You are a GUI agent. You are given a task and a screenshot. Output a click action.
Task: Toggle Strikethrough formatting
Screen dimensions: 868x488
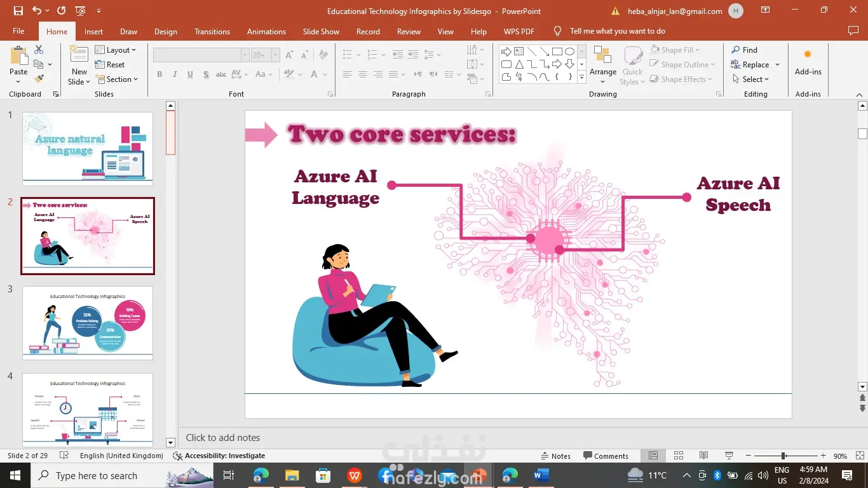coord(221,74)
